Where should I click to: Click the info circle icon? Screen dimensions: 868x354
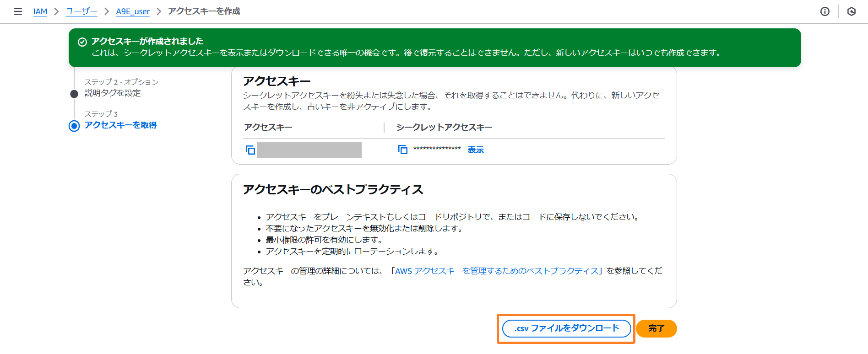point(825,11)
